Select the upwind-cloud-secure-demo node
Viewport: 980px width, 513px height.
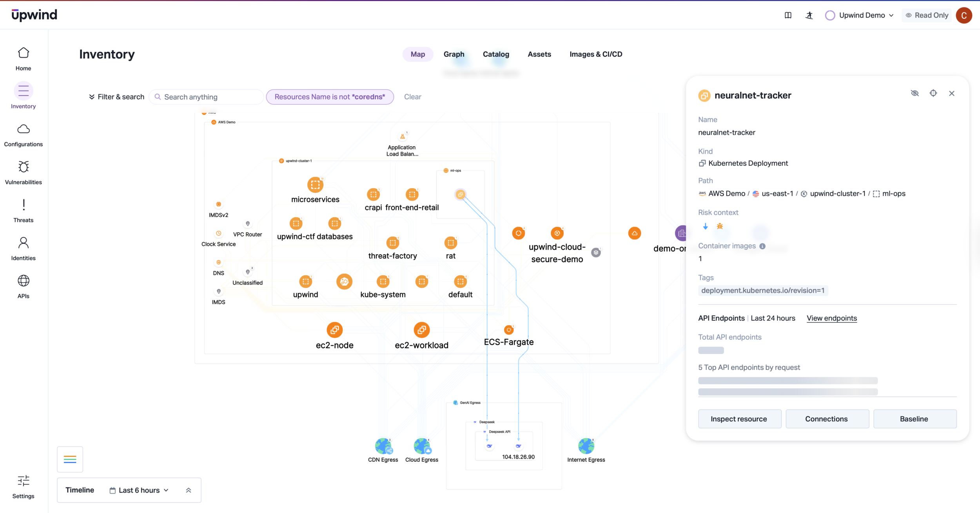point(557,233)
